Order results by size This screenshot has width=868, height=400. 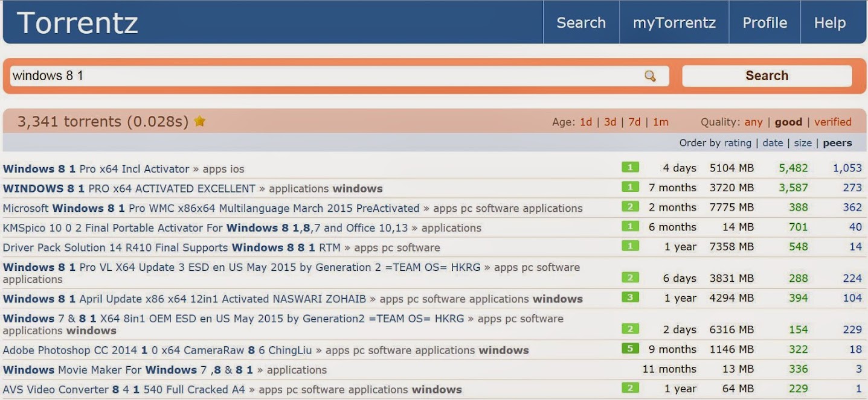803,143
